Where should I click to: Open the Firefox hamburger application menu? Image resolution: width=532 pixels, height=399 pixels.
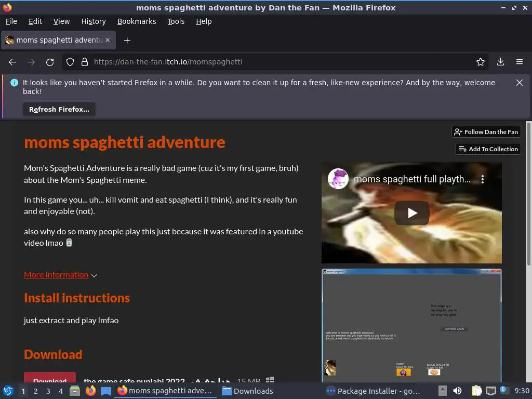point(519,62)
